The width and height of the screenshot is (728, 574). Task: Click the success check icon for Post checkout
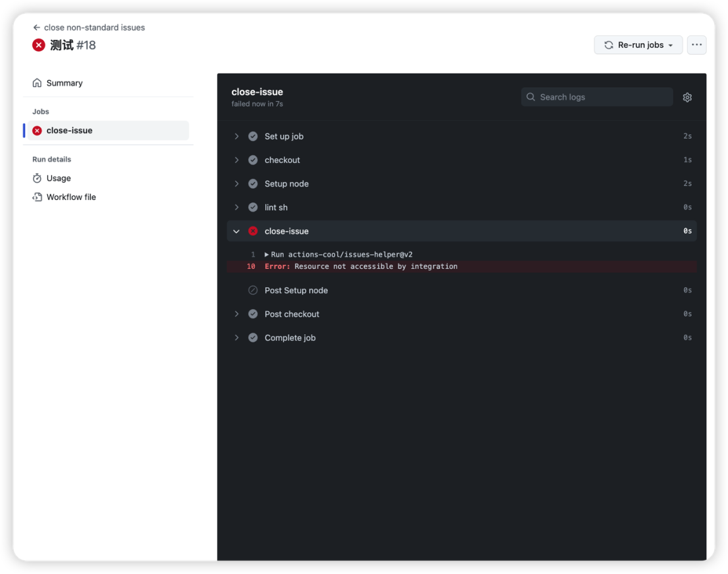tap(253, 314)
